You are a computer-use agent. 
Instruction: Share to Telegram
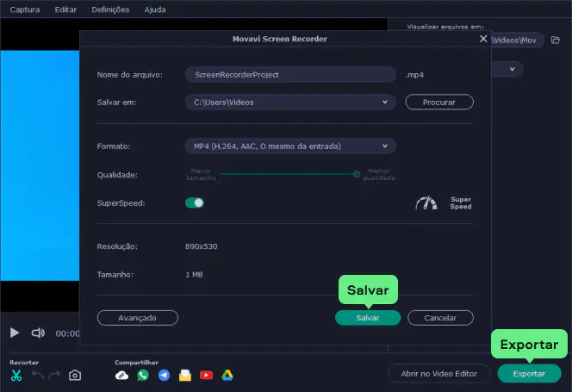(x=165, y=376)
